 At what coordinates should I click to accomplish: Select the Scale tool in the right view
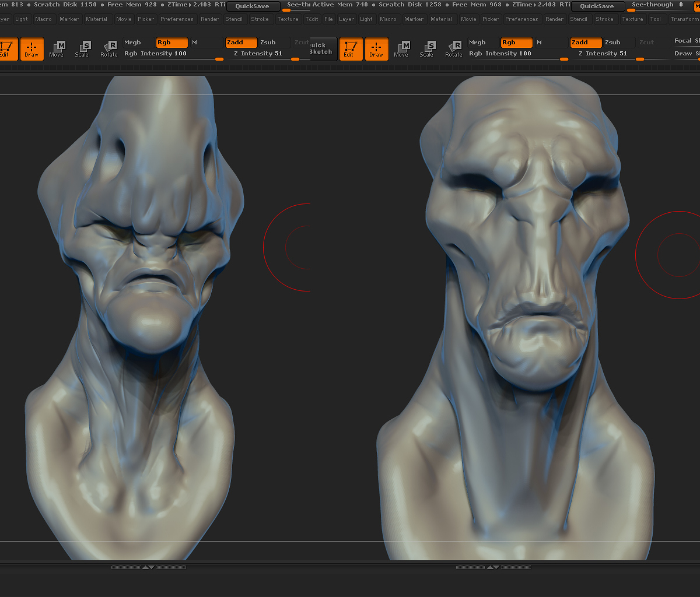pyautogui.click(x=427, y=49)
